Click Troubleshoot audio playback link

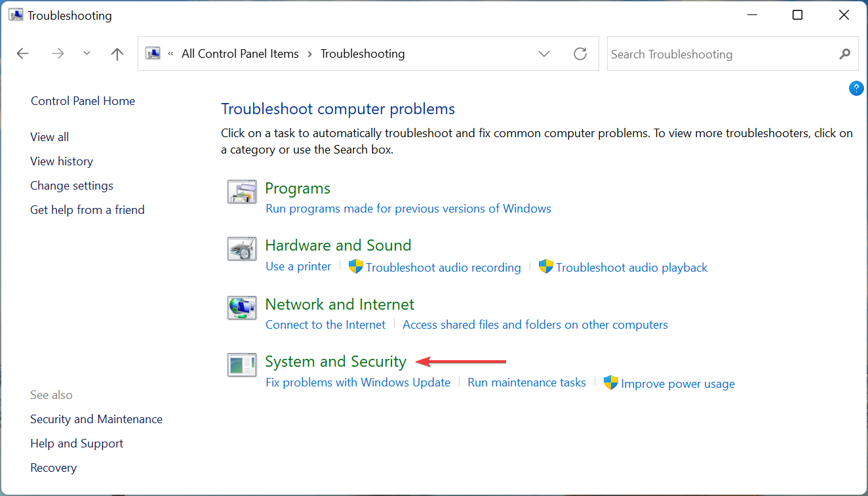(x=632, y=268)
